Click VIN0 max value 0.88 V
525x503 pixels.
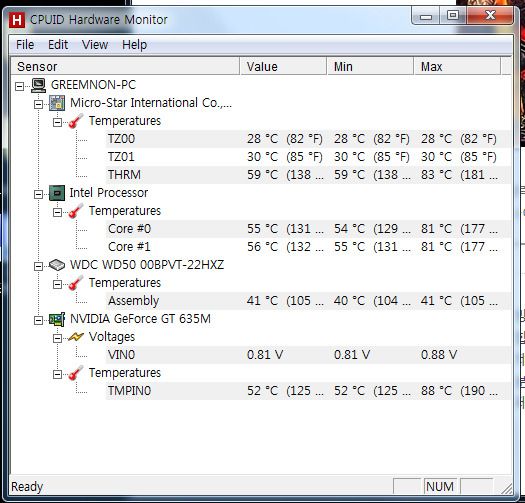[x=439, y=355]
